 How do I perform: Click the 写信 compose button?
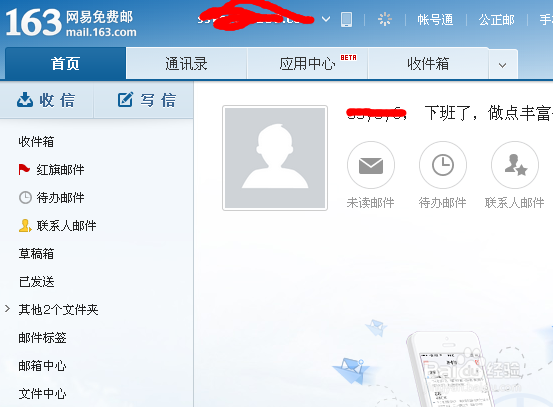point(147,100)
